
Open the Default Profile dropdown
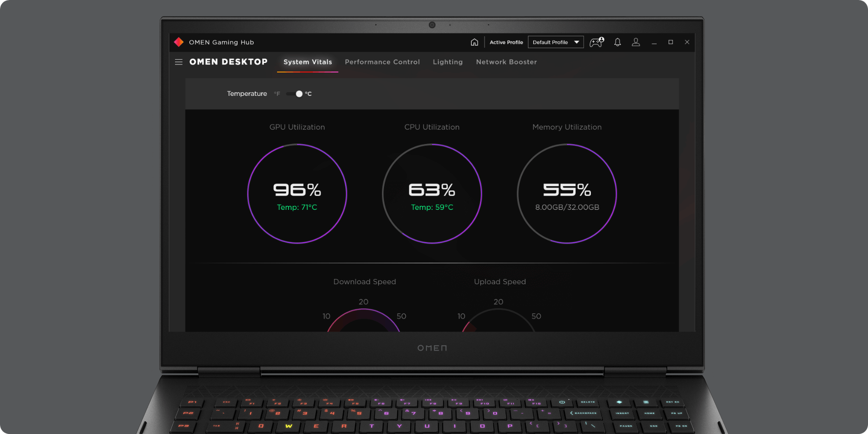pos(556,42)
